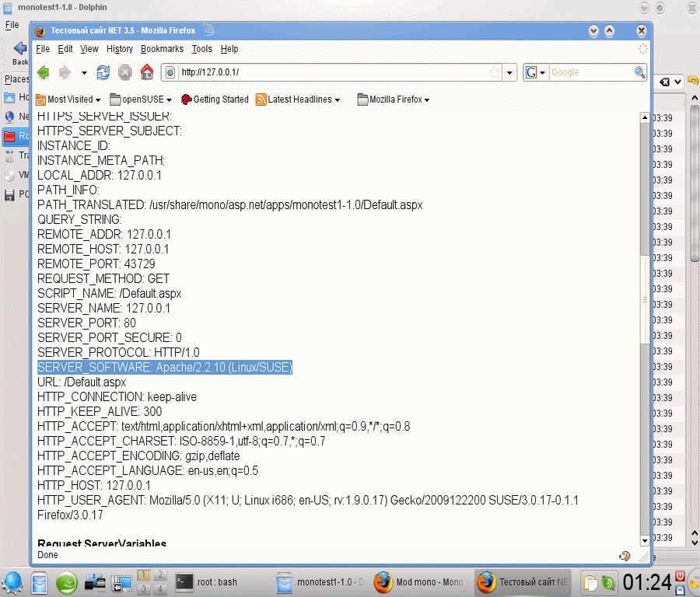The image size is (700, 597).
Task: Select the Home entry in Dolphin Places
Action: [16, 97]
